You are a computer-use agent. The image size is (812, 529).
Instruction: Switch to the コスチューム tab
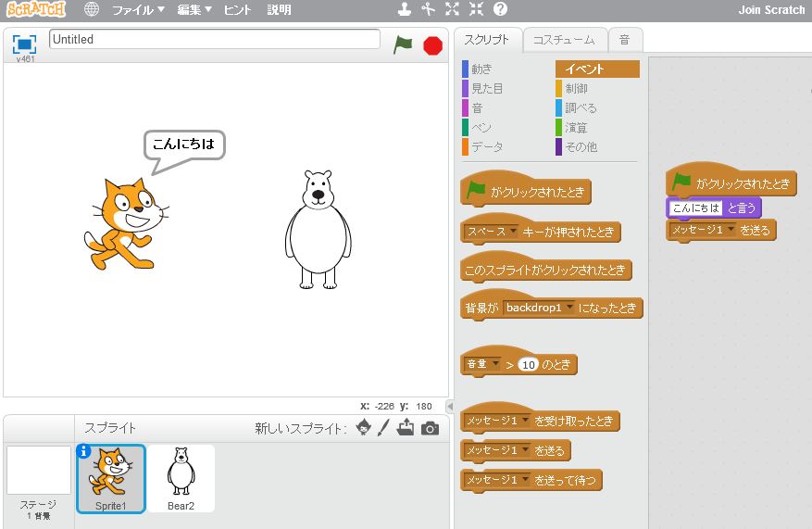(565, 40)
